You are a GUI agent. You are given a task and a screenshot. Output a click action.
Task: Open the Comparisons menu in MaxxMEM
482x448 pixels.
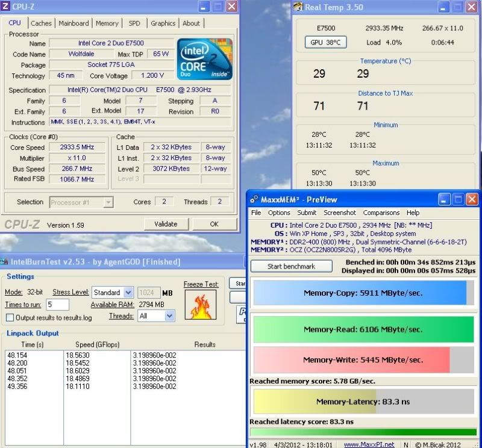coord(381,213)
